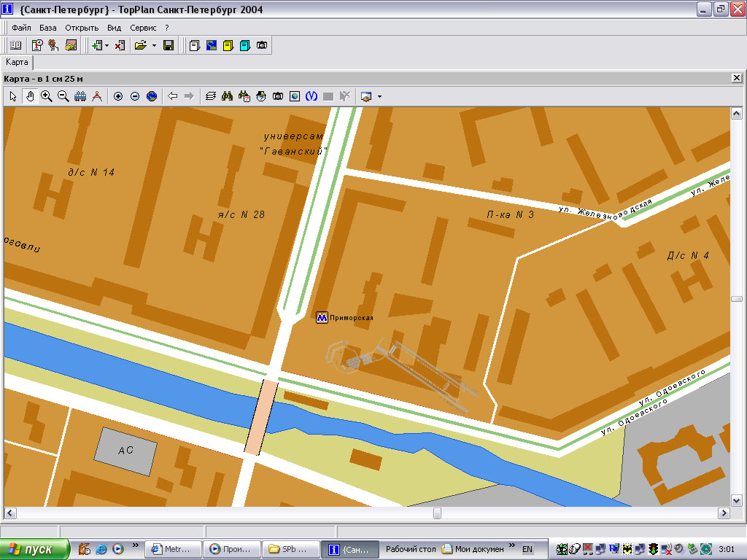Click the map with car icon
Image resolution: width=747 pixels, height=560 pixels.
71,45
